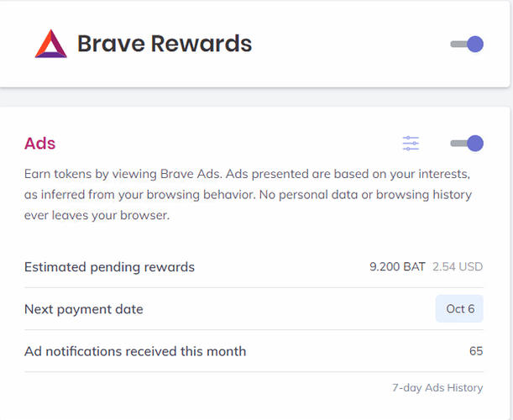Click the Oct 6 payment date badge
513x420 pixels.
tap(460, 309)
